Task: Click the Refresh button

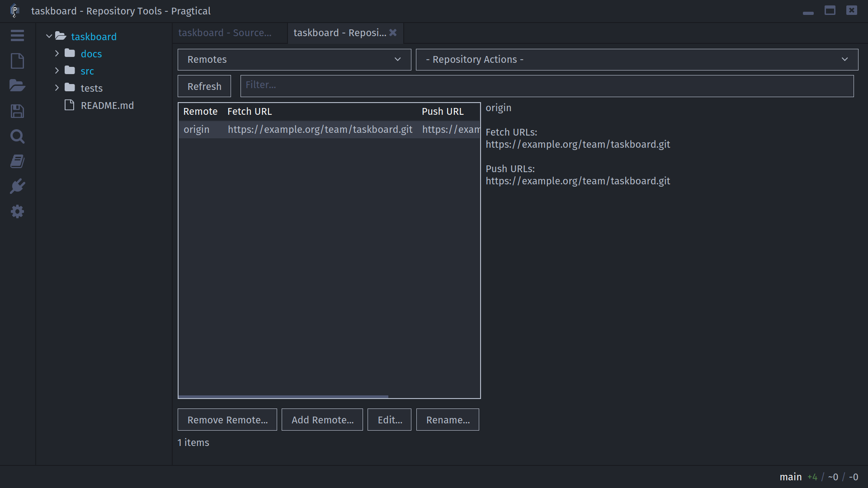Action: pos(204,86)
